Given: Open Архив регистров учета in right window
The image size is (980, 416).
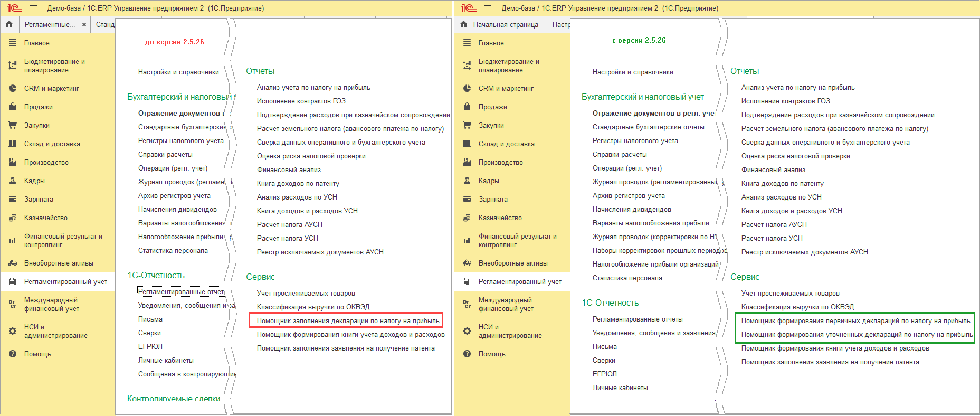Looking at the screenshot, I should point(629,196).
